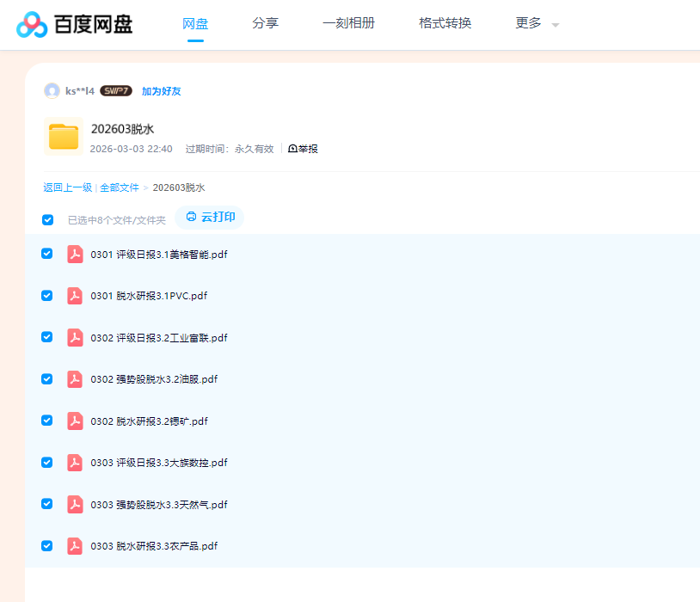
Task: Open file 0303 强势股脱水3.3天然气.pdf
Action: pos(159,505)
